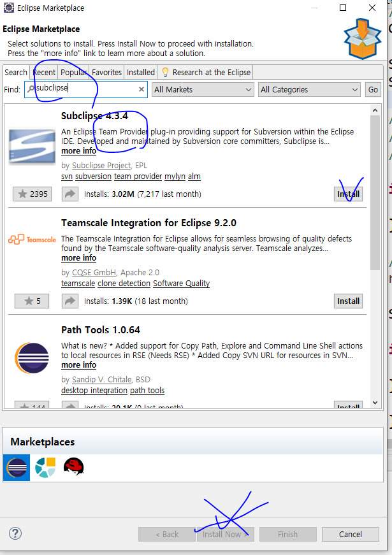The width and height of the screenshot is (392, 555).
Task: Open more info link for Teamscale Integration
Action: (x=78, y=258)
